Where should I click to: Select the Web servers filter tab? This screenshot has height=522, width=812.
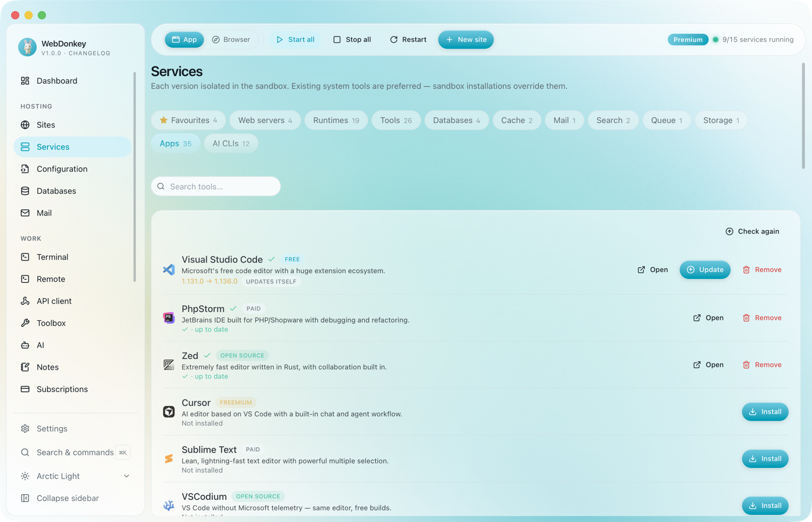tap(265, 120)
